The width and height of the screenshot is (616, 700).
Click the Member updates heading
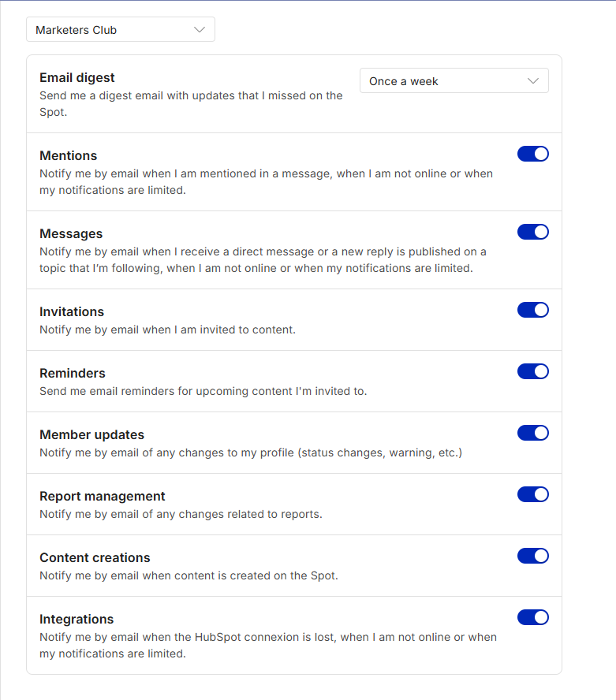[91, 435]
